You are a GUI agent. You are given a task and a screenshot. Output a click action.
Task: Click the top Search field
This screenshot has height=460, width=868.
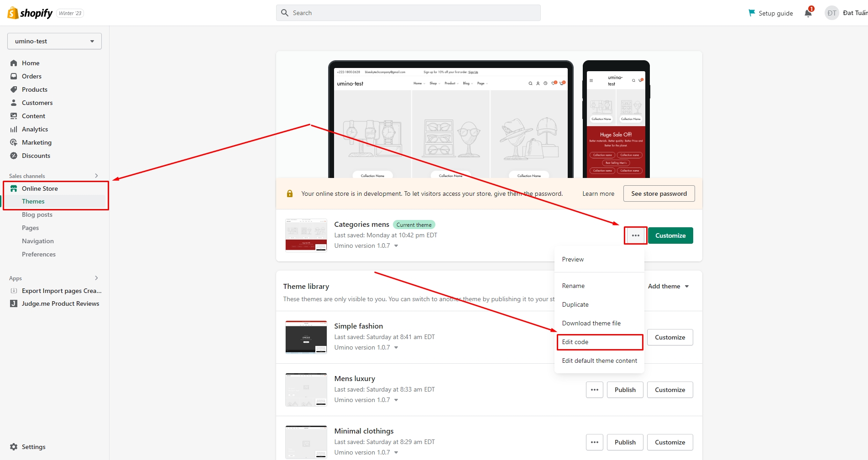click(x=408, y=13)
